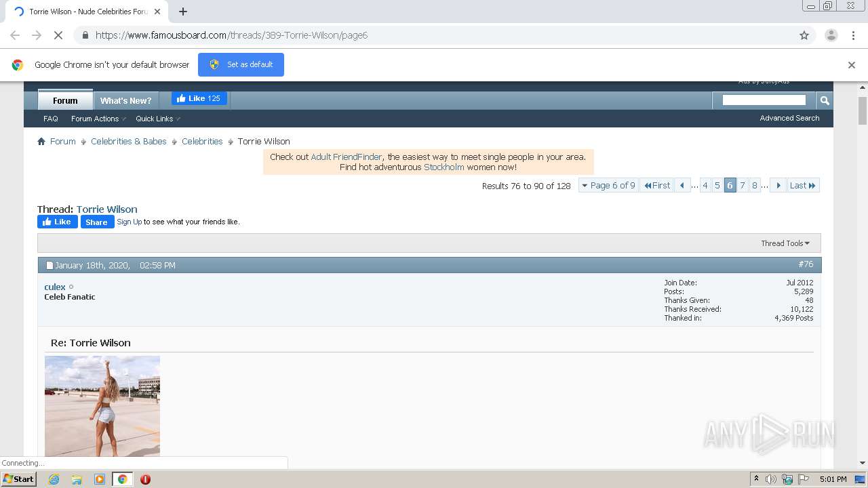The width and height of the screenshot is (868, 488).
Task: Click the Facebook Like 125 button
Action: tap(199, 98)
